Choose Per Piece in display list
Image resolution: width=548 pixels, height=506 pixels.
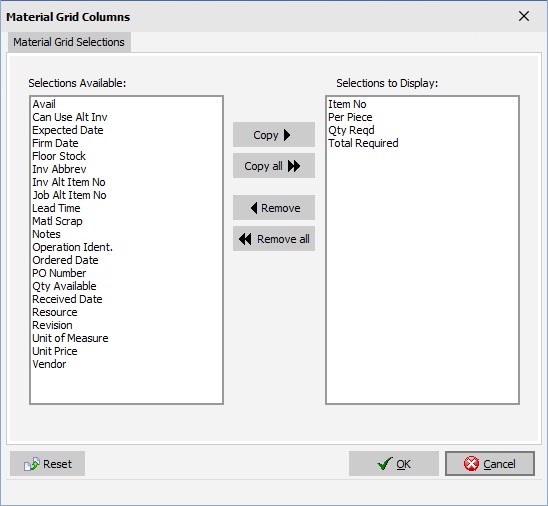click(x=350, y=117)
